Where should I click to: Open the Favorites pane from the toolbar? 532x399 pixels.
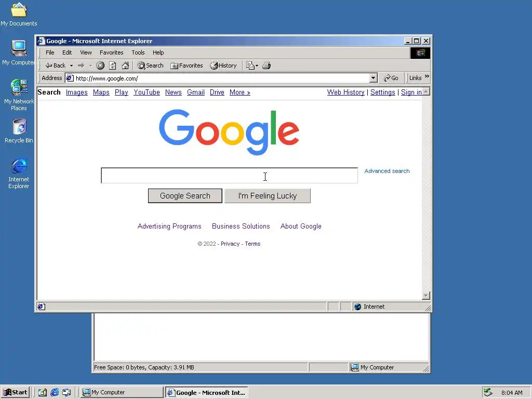pyautogui.click(x=187, y=65)
